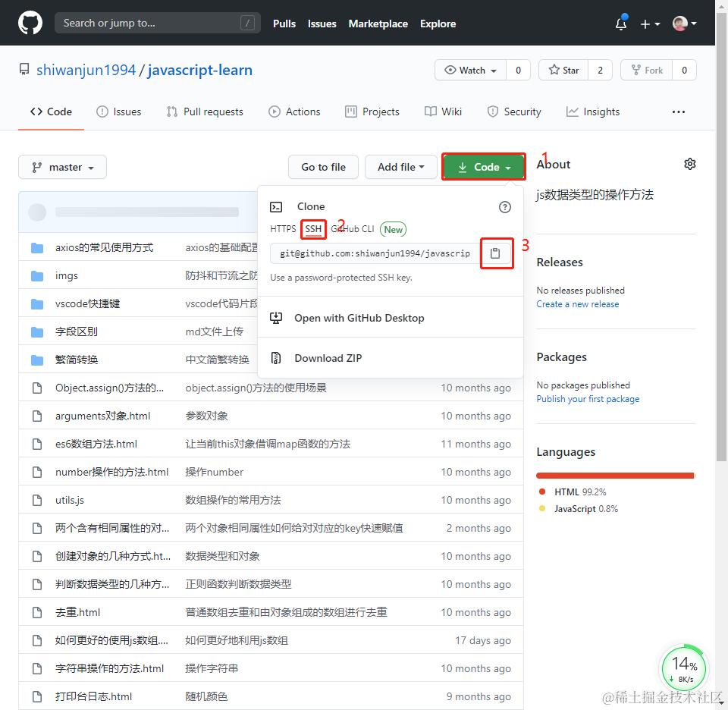
Task: Open the 去重.html file
Action: 77,612
